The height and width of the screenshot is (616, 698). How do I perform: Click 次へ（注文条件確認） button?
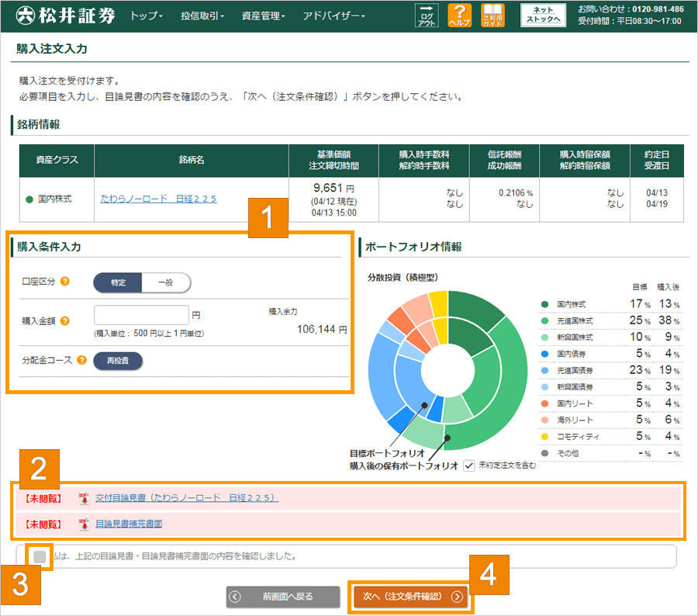411,597
